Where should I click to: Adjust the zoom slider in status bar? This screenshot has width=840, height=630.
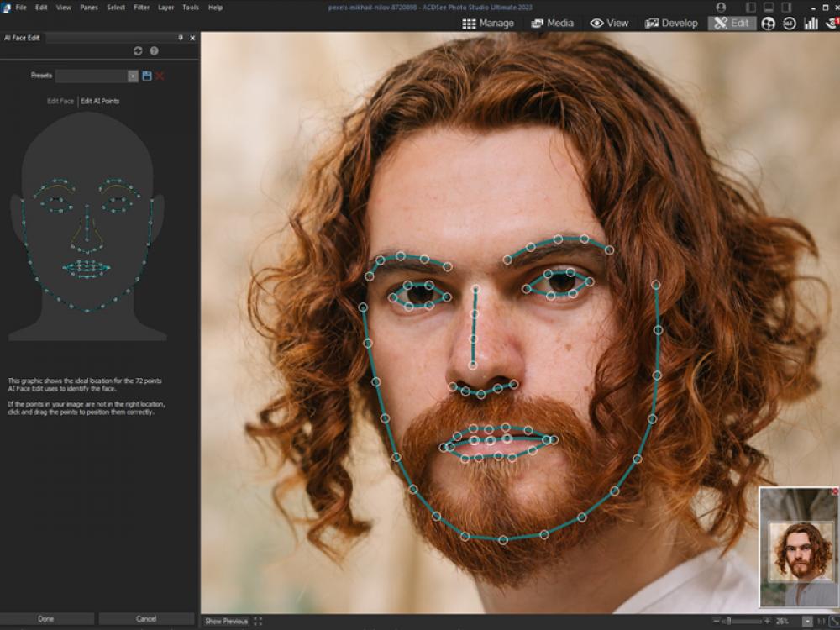pos(727,622)
